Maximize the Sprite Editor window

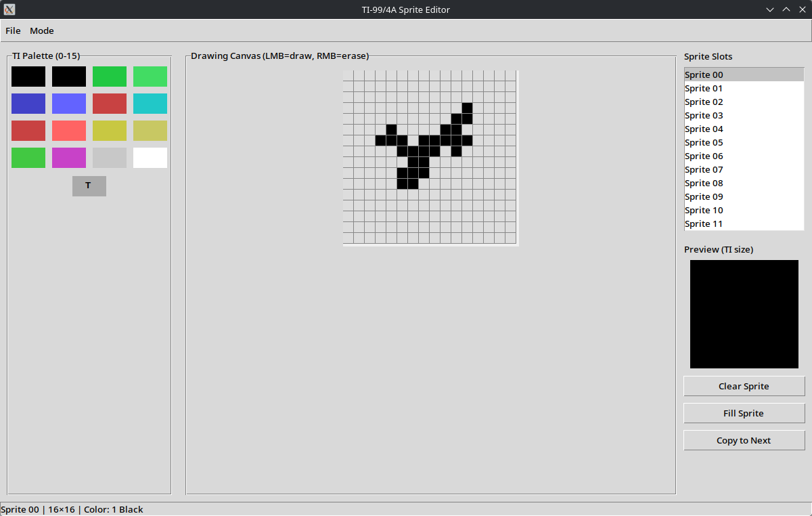tap(786, 9)
